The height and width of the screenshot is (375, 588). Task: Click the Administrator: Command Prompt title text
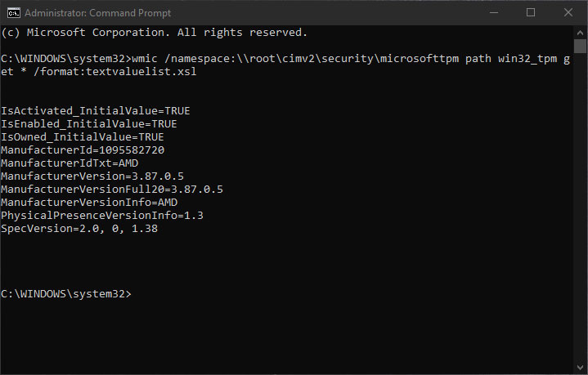[98, 13]
